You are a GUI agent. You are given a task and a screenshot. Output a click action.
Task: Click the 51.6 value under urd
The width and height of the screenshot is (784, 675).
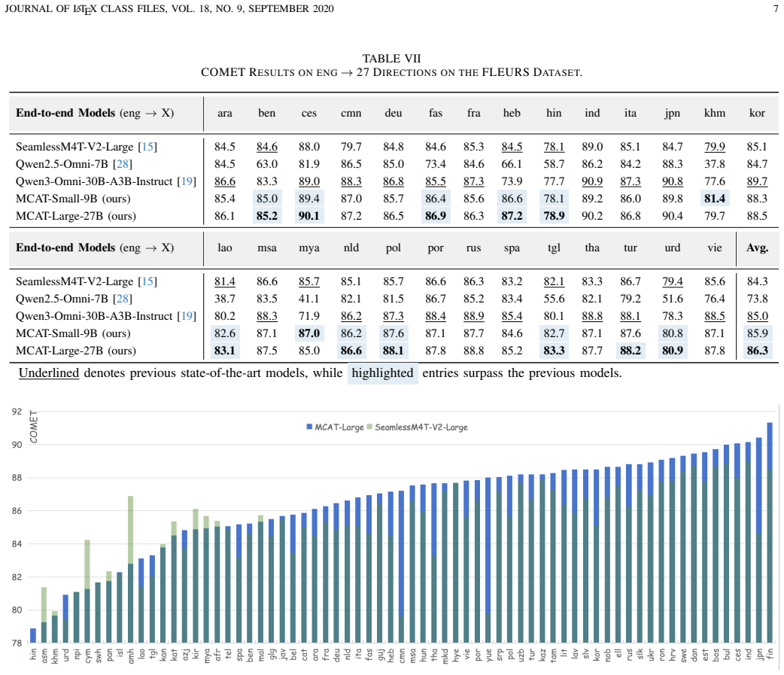pos(672,299)
